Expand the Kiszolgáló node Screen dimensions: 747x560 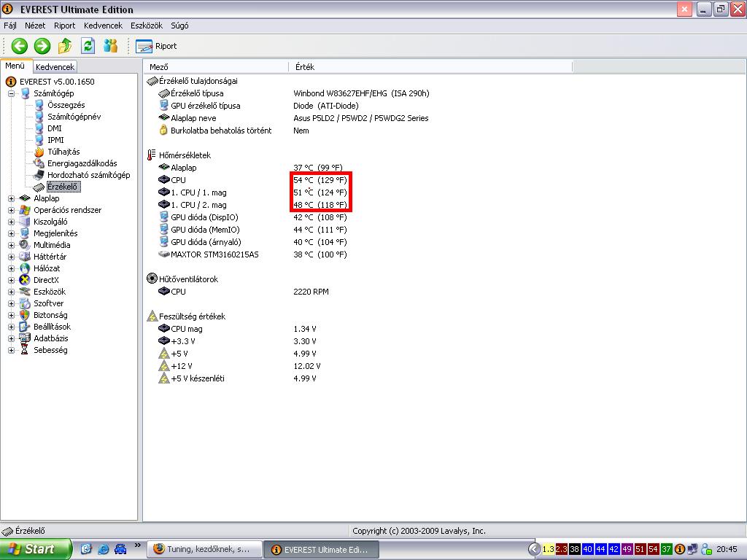click(12, 222)
